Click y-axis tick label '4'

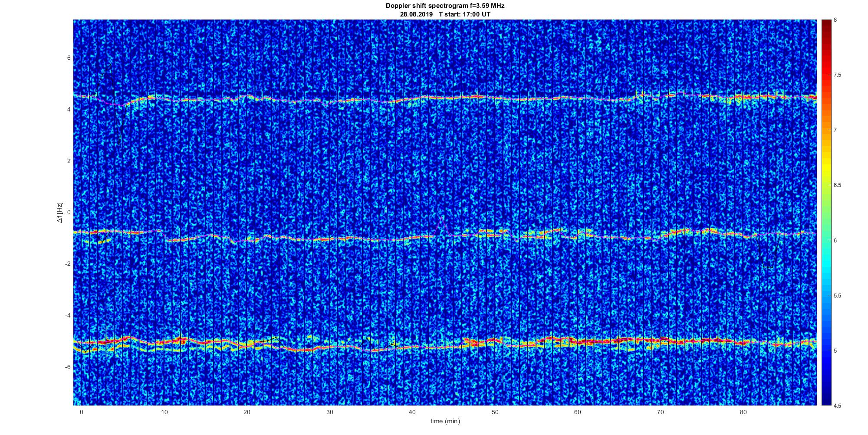click(69, 110)
